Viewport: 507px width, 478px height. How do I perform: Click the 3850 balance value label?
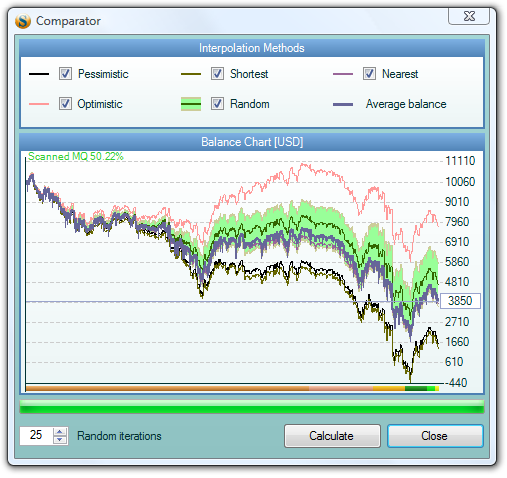[460, 301]
